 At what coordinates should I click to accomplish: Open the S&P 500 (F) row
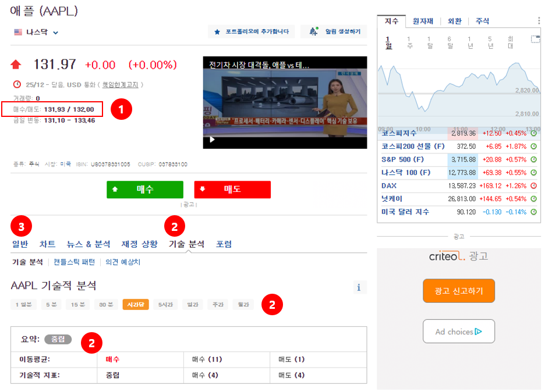459,160
